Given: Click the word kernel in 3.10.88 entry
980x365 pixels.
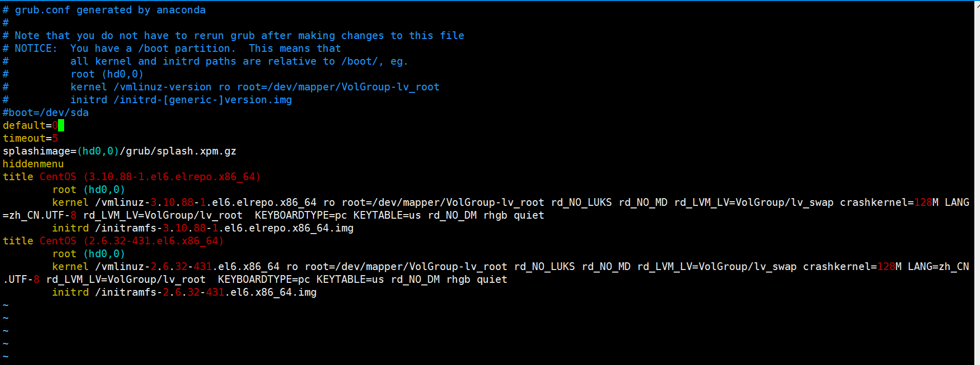Looking at the screenshot, I should coord(70,202).
